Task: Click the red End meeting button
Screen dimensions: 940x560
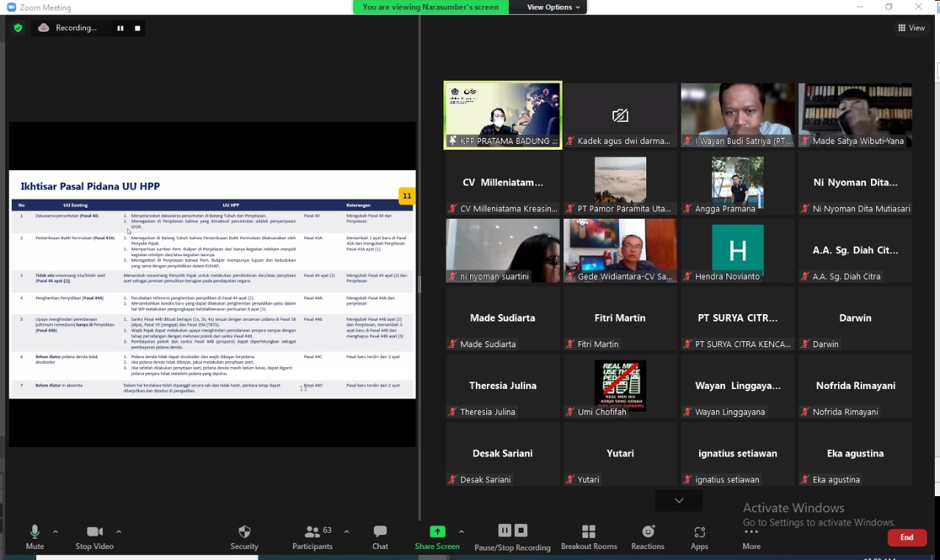Action: point(907,538)
